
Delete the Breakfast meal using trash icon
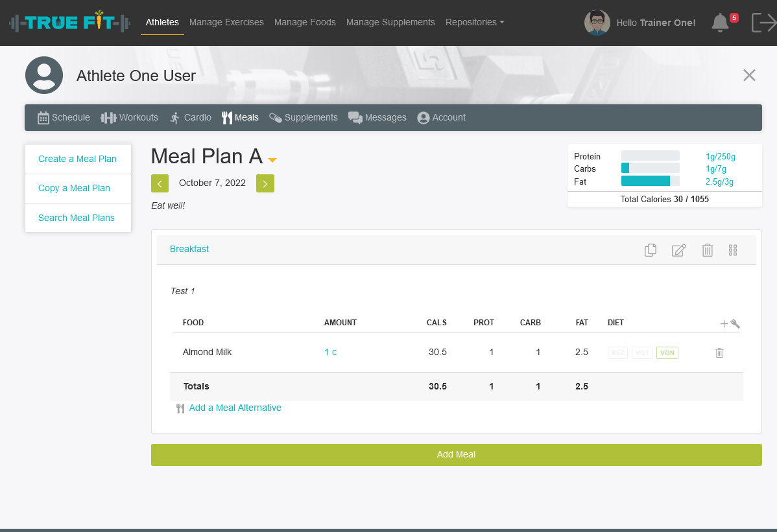click(708, 250)
